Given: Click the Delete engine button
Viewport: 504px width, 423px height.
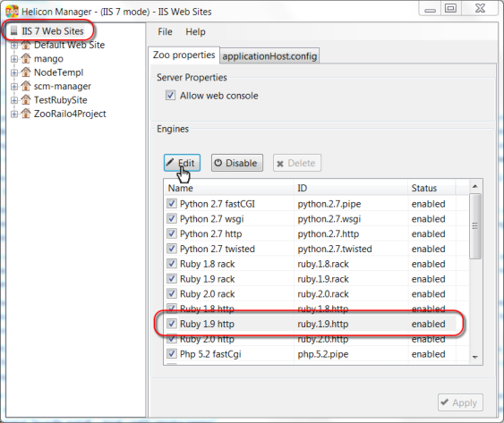Looking at the screenshot, I should tap(297, 163).
